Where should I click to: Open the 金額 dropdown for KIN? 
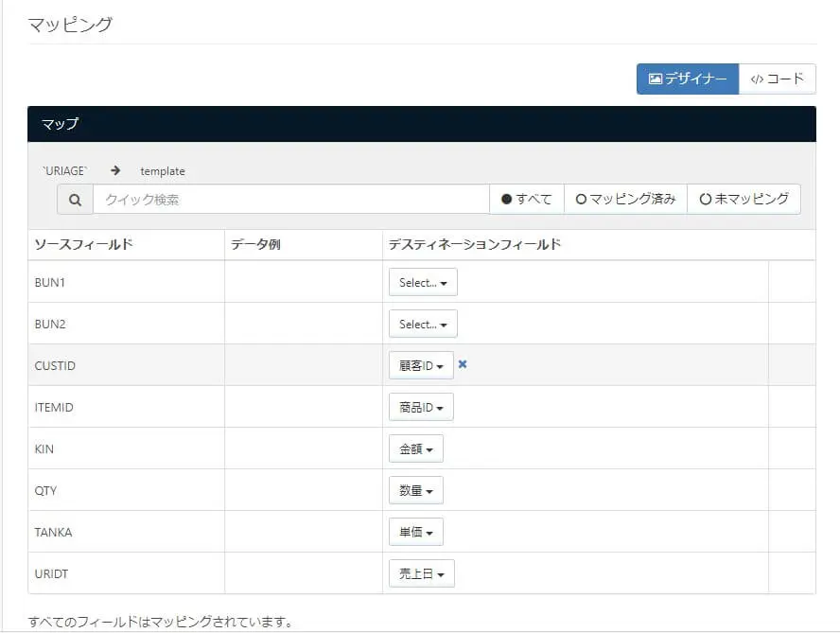(415, 448)
